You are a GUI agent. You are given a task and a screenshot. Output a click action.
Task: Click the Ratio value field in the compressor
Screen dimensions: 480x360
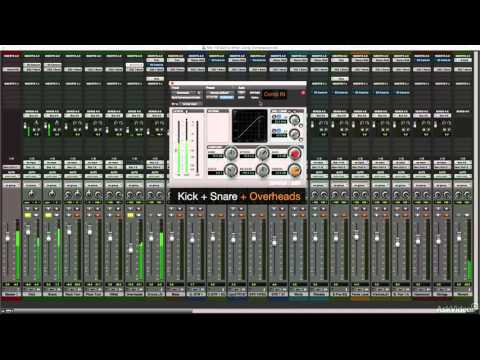(216, 173)
